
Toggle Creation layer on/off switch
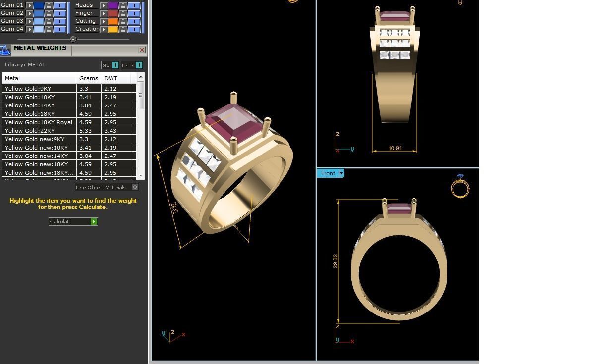134,29
